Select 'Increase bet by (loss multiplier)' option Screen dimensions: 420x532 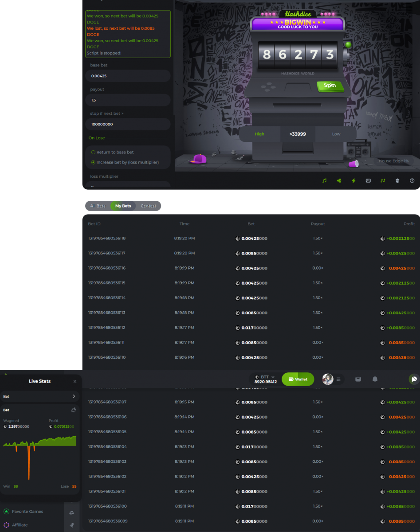pyautogui.click(x=94, y=162)
